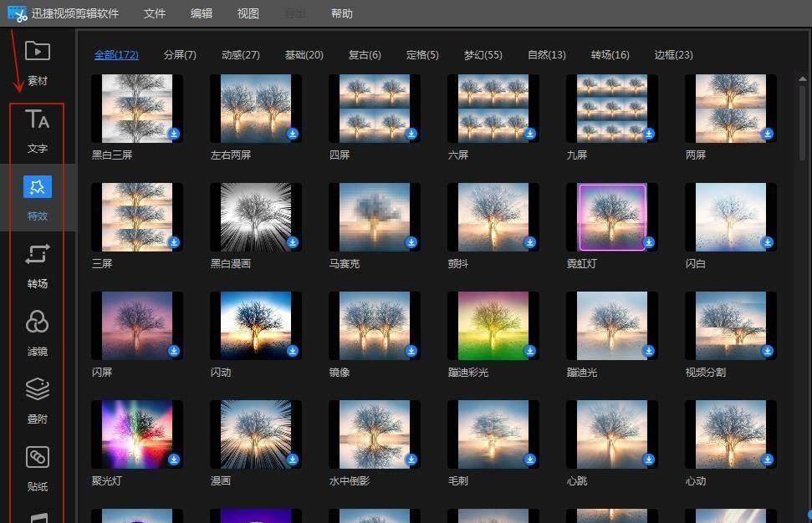Download the 闪动 effect
Viewport: 812px width, 523px height.
pos(293,351)
